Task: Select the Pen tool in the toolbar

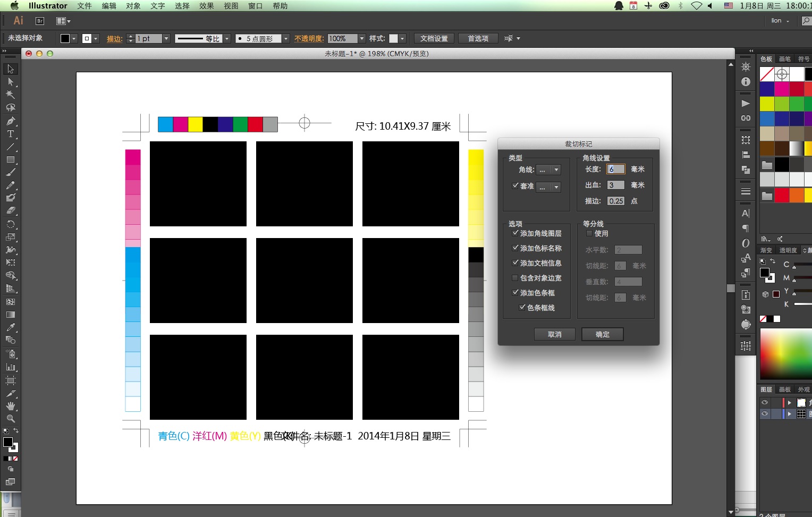Action: (x=11, y=121)
